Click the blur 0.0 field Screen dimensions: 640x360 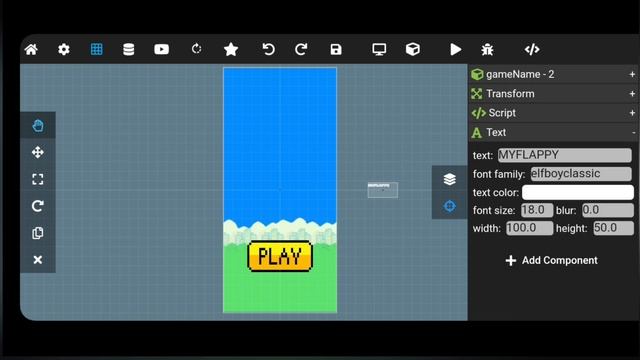607,210
